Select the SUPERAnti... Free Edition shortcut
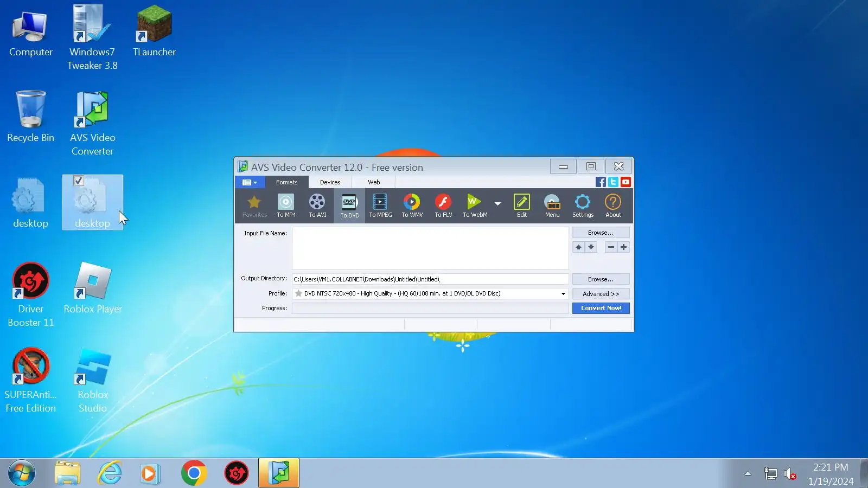Viewport: 868px width, 488px height. click(x=30, y=381)
